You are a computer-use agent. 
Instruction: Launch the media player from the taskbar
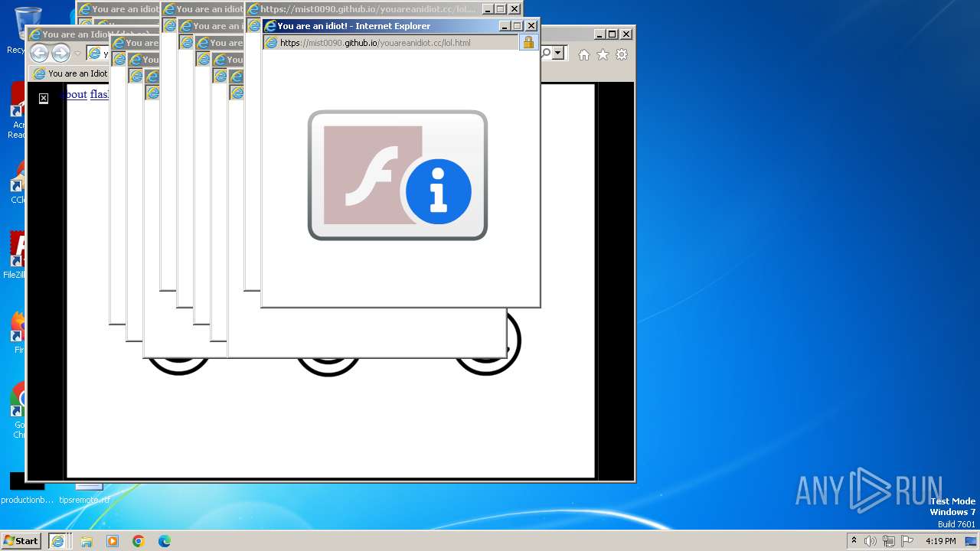tap(113, 541)
